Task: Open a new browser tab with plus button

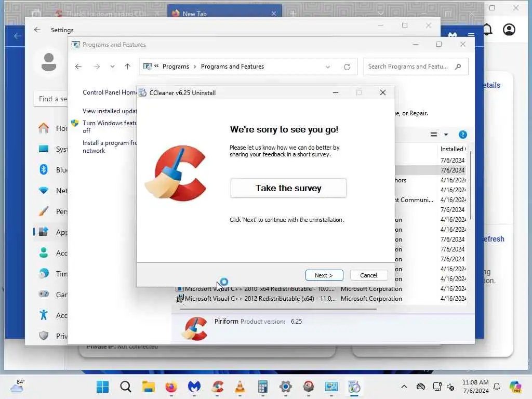Action: pos(293,13)
